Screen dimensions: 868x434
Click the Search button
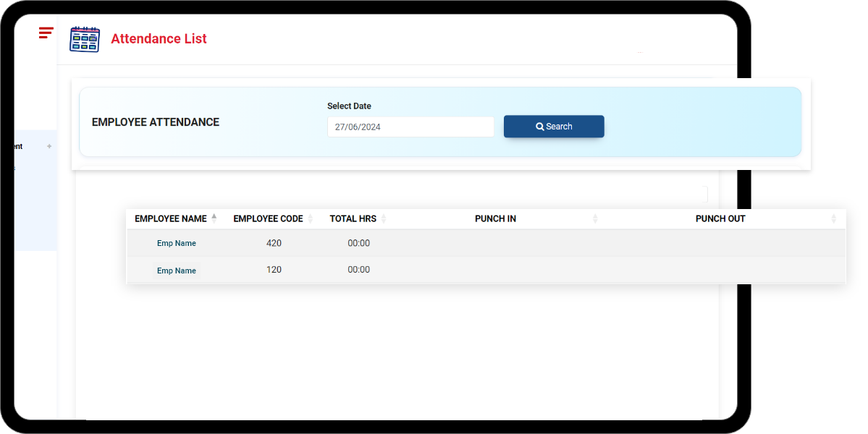tap(554, 127)
